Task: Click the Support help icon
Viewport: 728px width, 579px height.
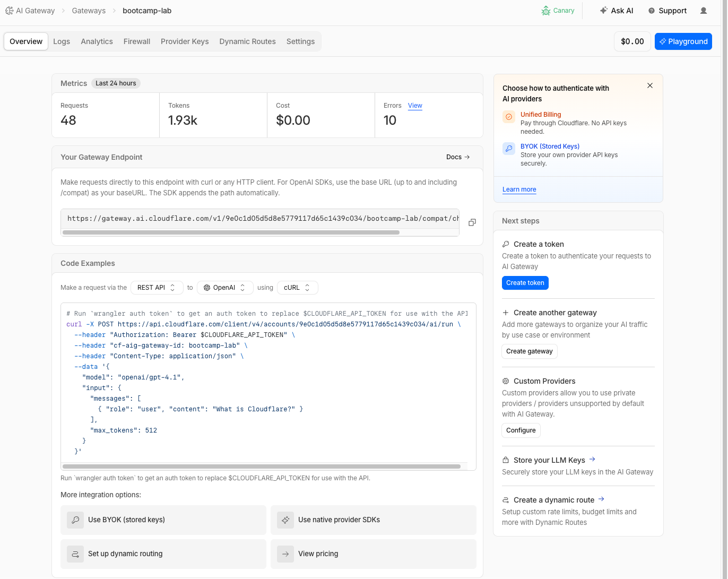Action: (652, 11)
